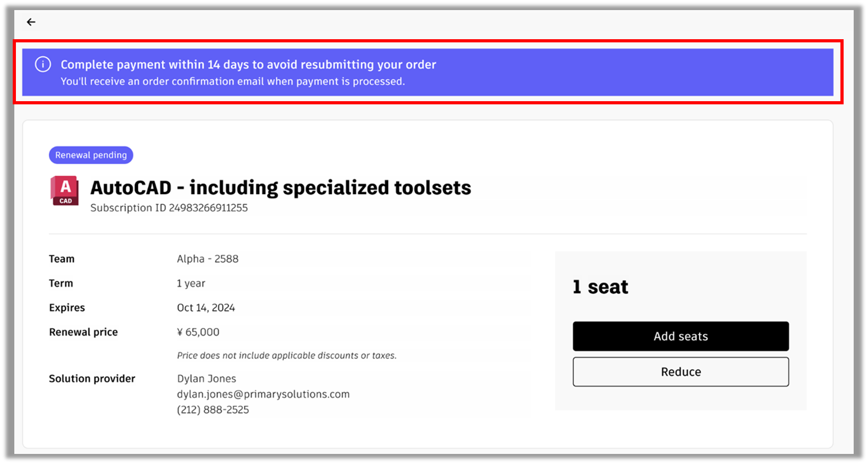Click the price discounts or taxes disclaimer

coord(286,355)
